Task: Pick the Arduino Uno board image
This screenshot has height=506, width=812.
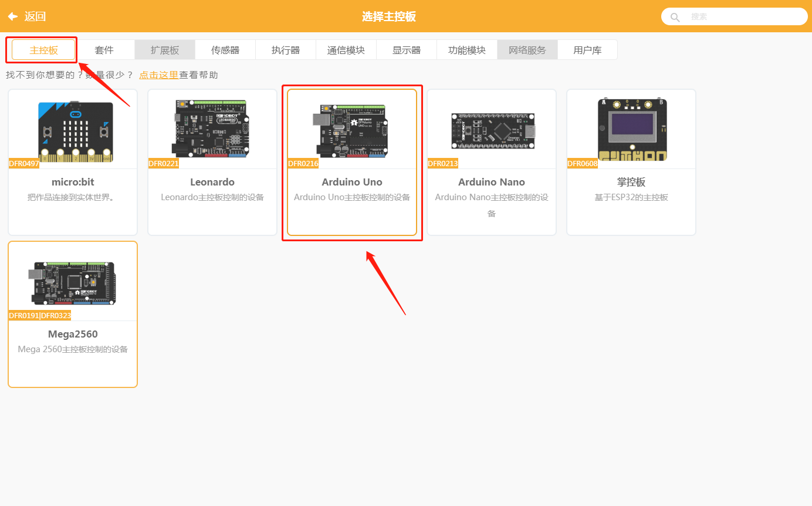Action: point(351,131)
